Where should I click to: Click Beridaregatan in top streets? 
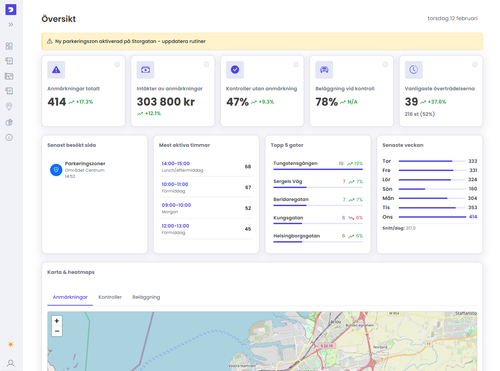click(x=291, y=199)
